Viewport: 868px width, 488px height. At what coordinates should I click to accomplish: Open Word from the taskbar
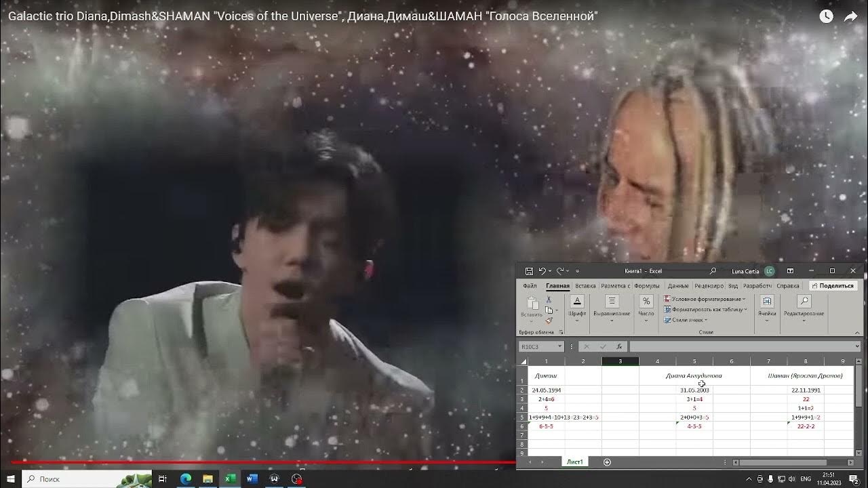[252, 479]
